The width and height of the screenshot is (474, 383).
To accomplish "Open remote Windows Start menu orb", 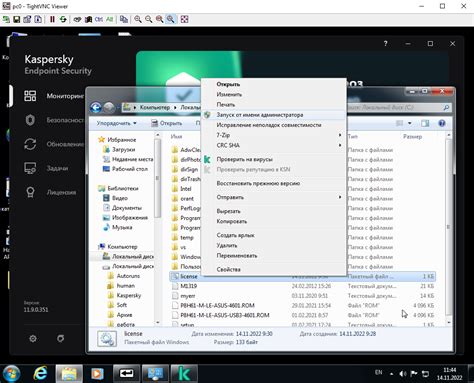I will [11, 373].
